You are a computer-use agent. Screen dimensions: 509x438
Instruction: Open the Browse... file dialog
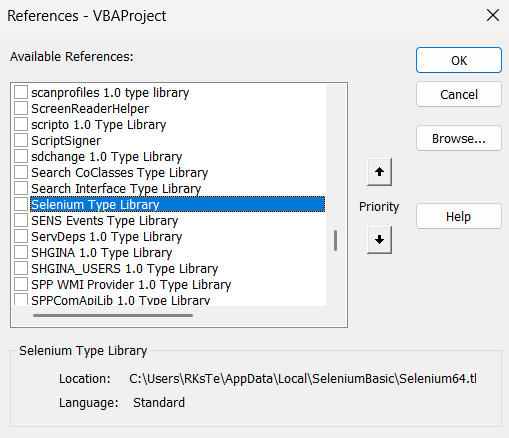[459, 138]
